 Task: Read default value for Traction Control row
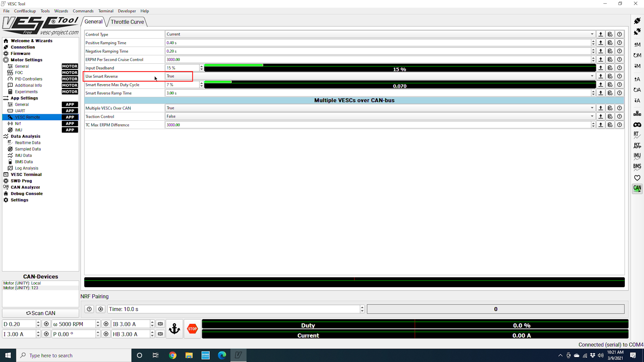610,116
